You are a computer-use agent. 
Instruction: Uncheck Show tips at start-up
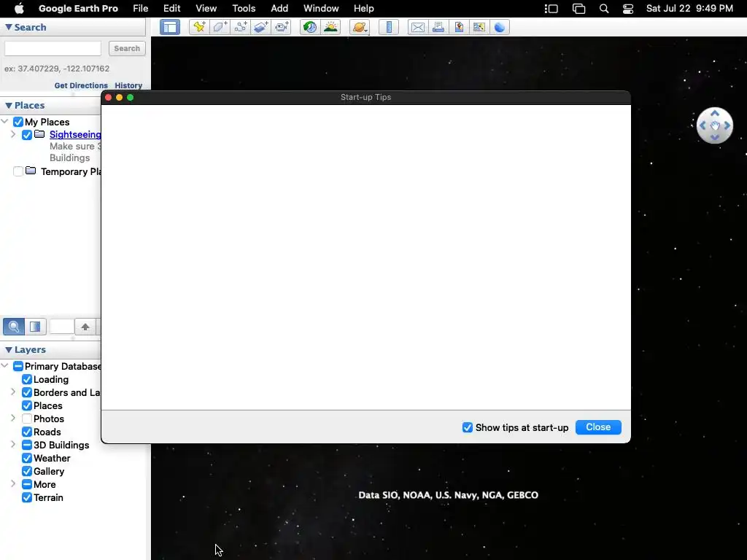(468, 427)
